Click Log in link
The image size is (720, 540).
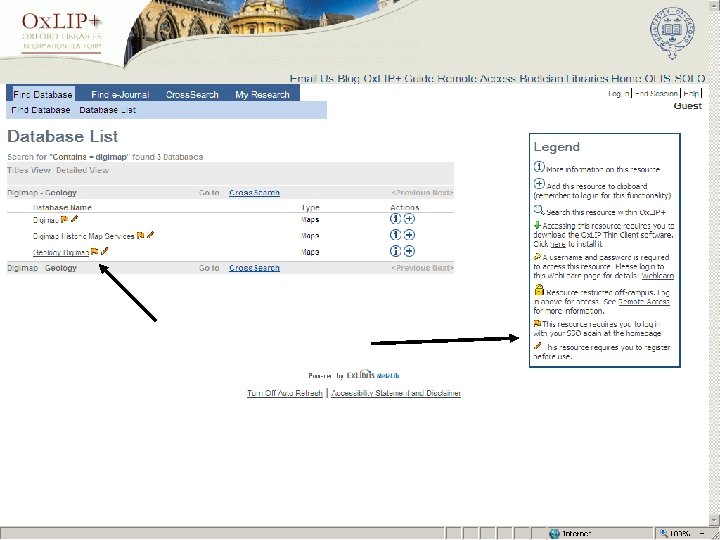tap(619, 94)
